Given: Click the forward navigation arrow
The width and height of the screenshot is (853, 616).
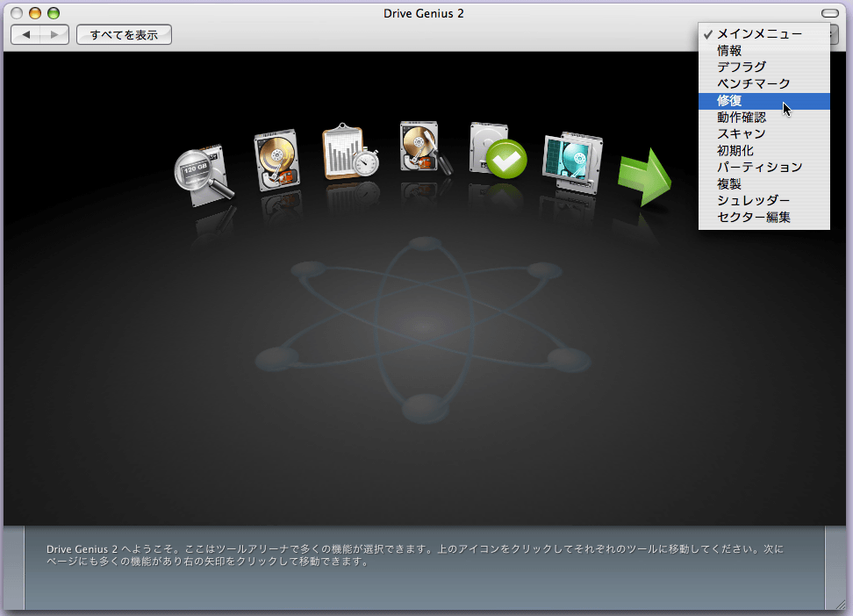Looking at the screenshot, I should click(x=54, y=34).
